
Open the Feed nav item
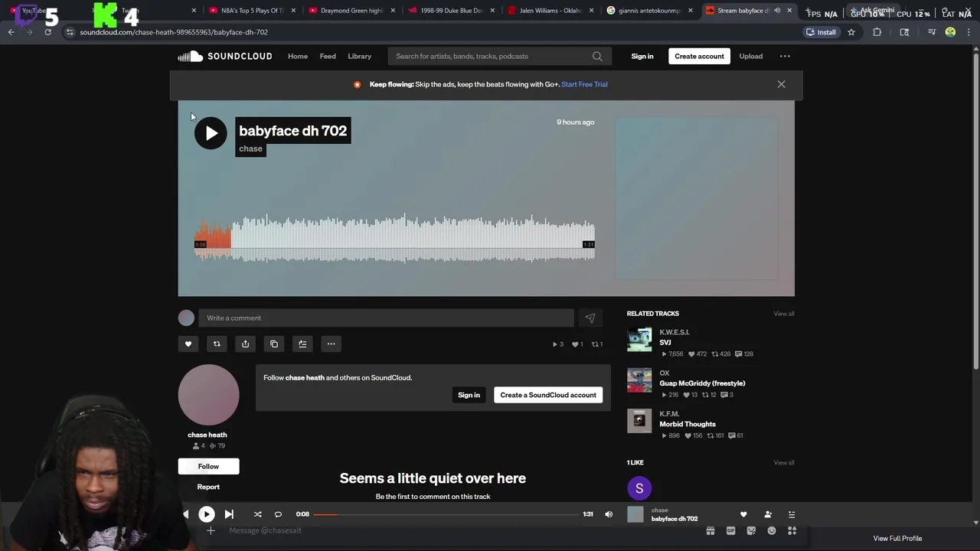coord(328,56)
